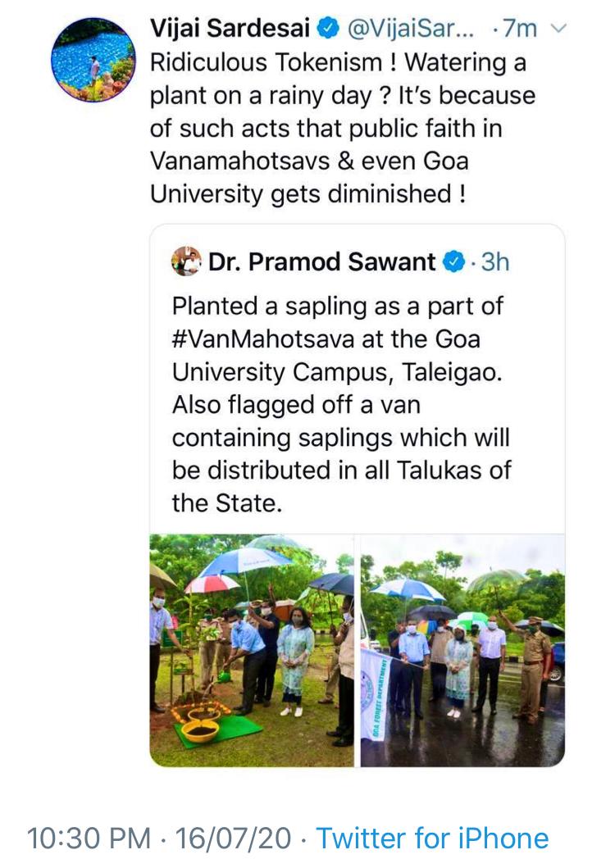Open the Twitter for iPhone link
615x868 pixels.
tap(432, 838)
